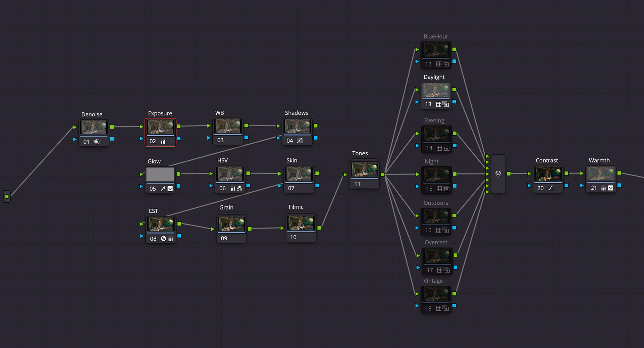Click the layers icon on layer mixer node

click(498, 173)
